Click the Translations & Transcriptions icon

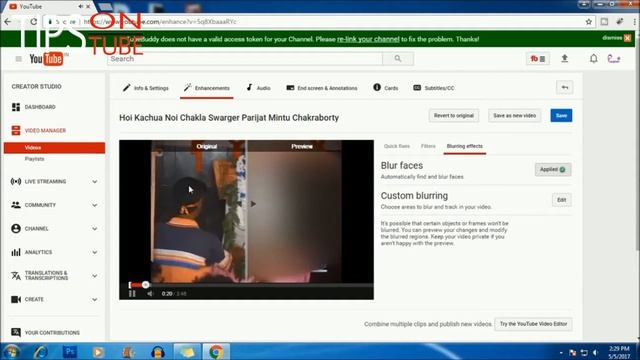point(16,276)
